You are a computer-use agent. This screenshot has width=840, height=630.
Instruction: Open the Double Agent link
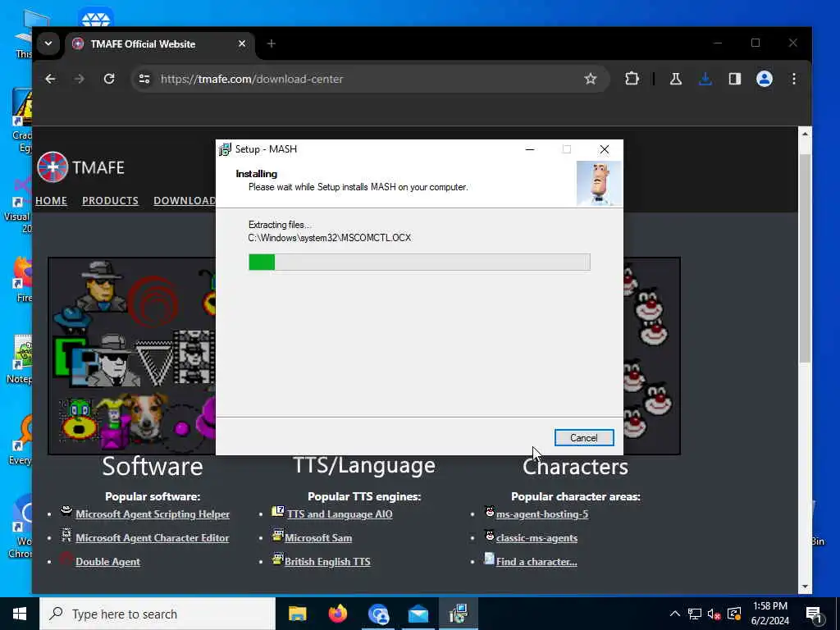[107, 561]
